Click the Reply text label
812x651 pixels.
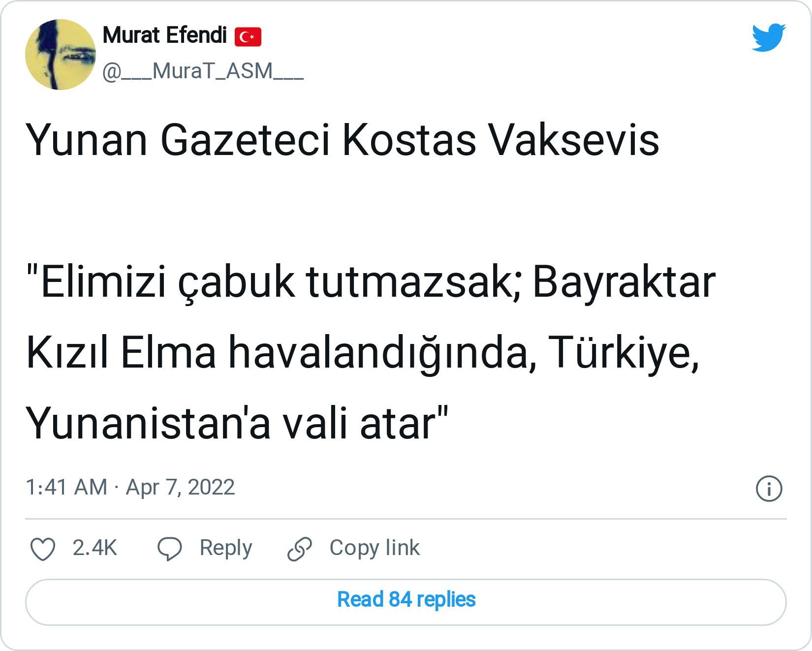tap(225, 548)
